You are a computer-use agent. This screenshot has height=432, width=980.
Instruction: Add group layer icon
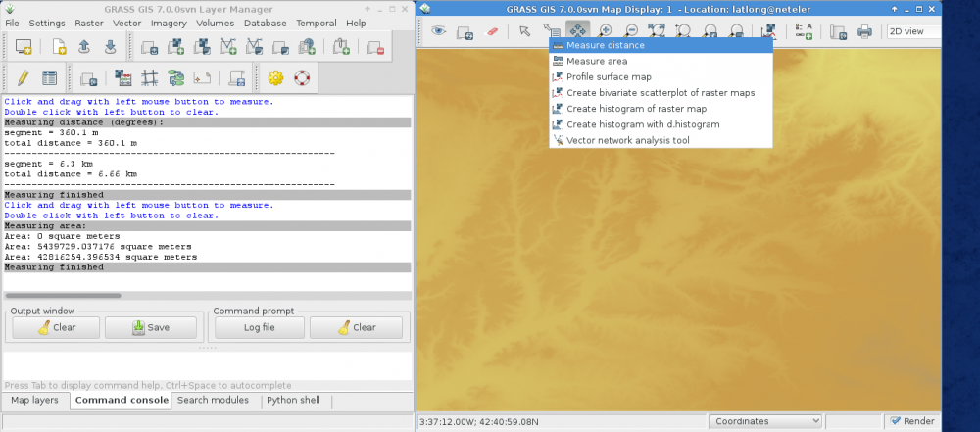click(x=280, y=46)
